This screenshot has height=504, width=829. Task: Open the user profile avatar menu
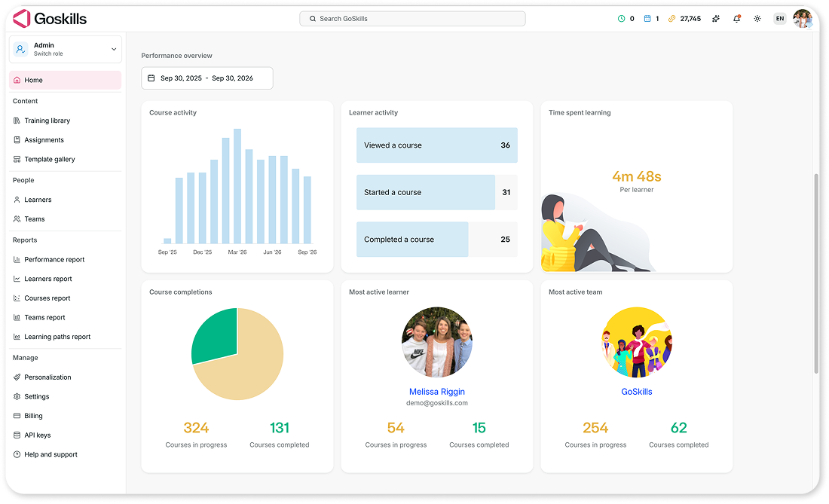[803, 19]
